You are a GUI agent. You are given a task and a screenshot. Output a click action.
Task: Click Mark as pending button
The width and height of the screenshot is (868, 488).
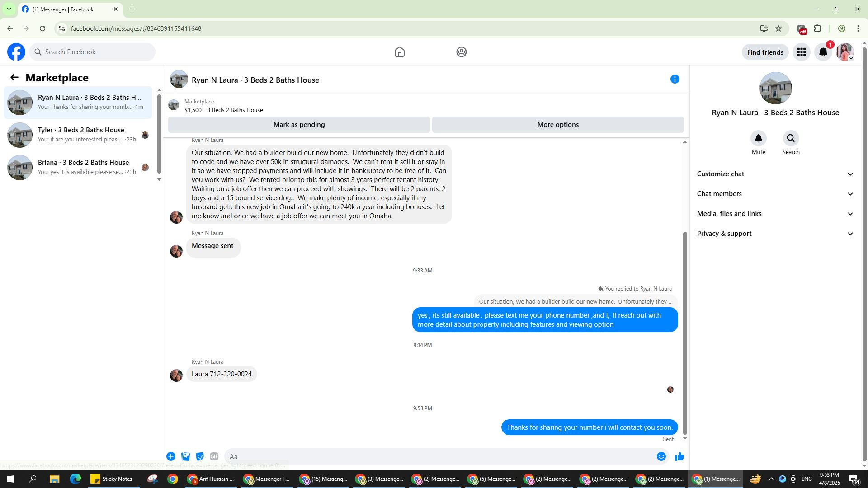(299, 125)
